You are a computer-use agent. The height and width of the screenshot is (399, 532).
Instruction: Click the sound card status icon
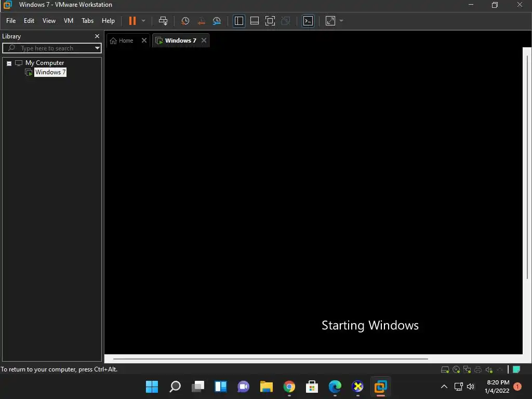(489, 370)
